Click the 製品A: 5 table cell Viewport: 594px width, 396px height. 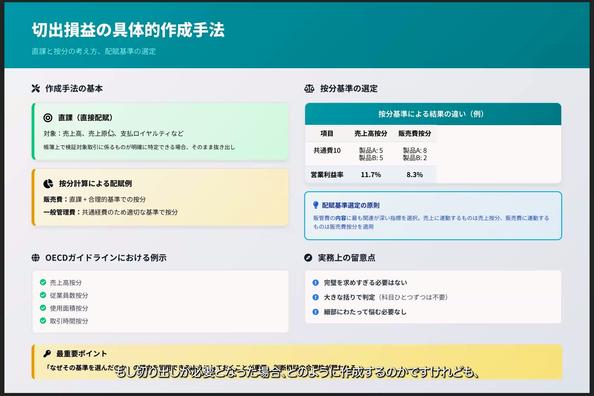click(371, 150)
